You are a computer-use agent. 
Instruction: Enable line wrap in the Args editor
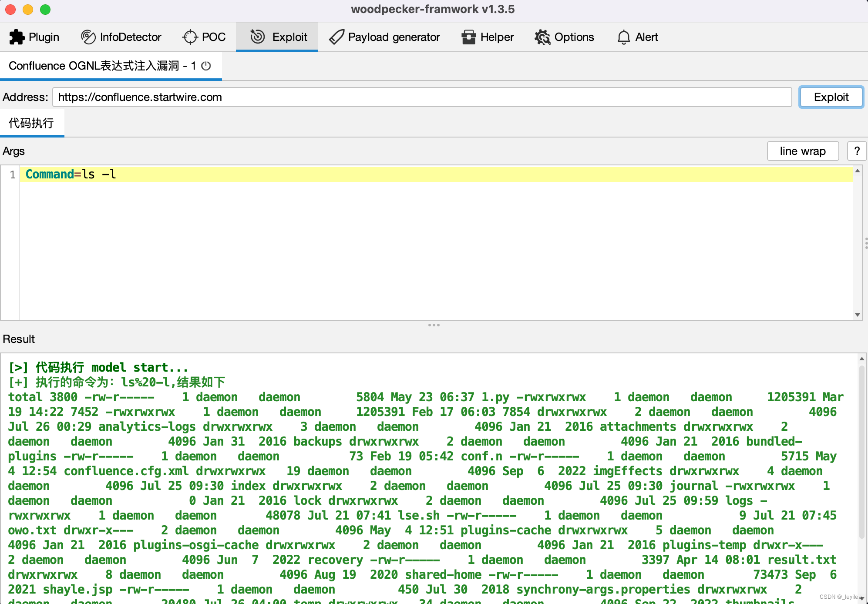[x=803, y=151]
